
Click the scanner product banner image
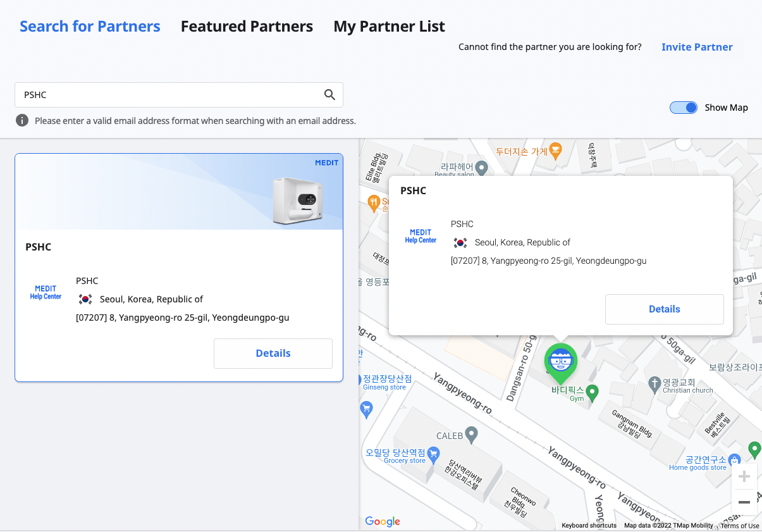[179, 192]
